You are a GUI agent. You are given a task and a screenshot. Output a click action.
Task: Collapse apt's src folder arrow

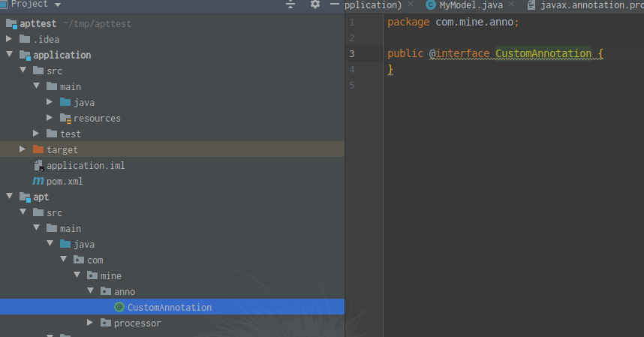[23, 212]
